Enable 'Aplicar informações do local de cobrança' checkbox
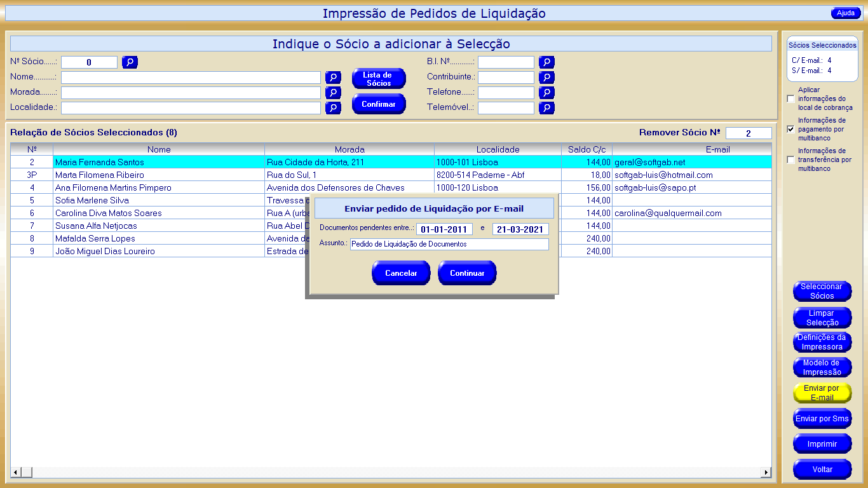868x488 pixels. pyautogui.click(x=790, y=99)
